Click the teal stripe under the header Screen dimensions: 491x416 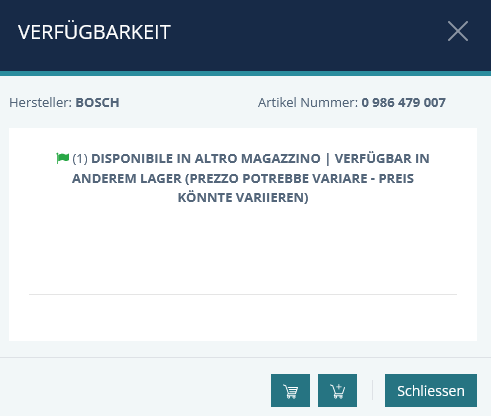[245, 73]
